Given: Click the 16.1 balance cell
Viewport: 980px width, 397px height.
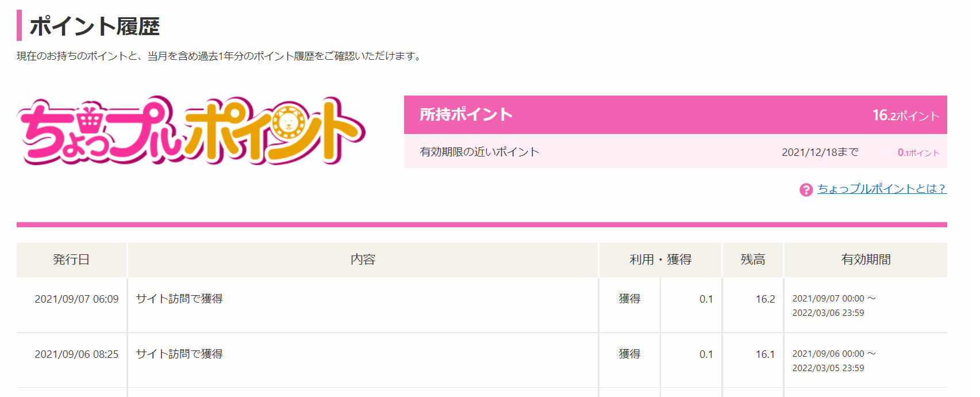Looking at the screenshot, I should [765, 354].
